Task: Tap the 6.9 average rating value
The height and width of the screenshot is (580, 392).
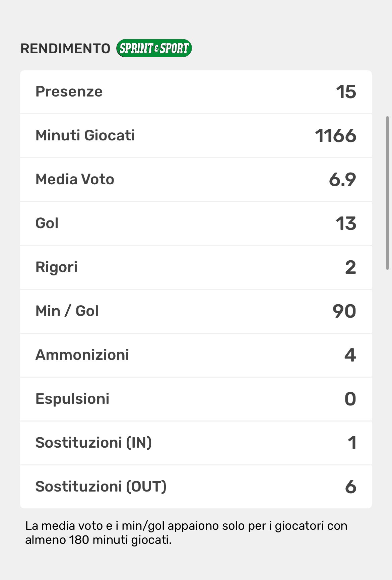Action: click(x=342, y=180)
